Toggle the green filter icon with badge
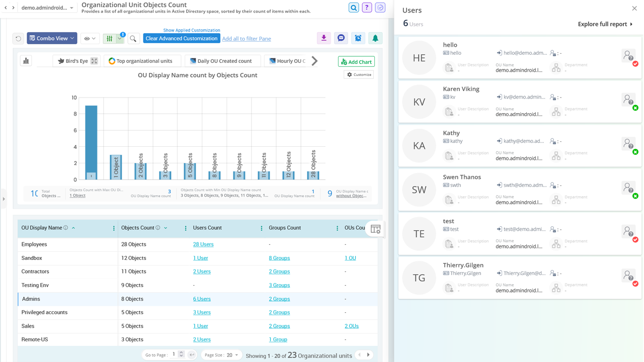Viewport: 644px width, 362px height. click(x=109, y=38)
